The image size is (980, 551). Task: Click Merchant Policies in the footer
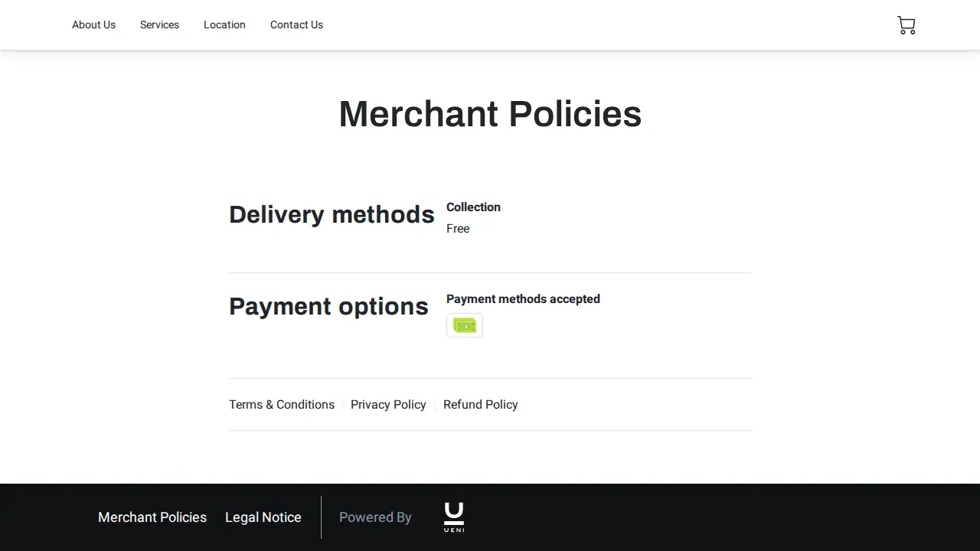pyautogui.click(x=152, y=517)
